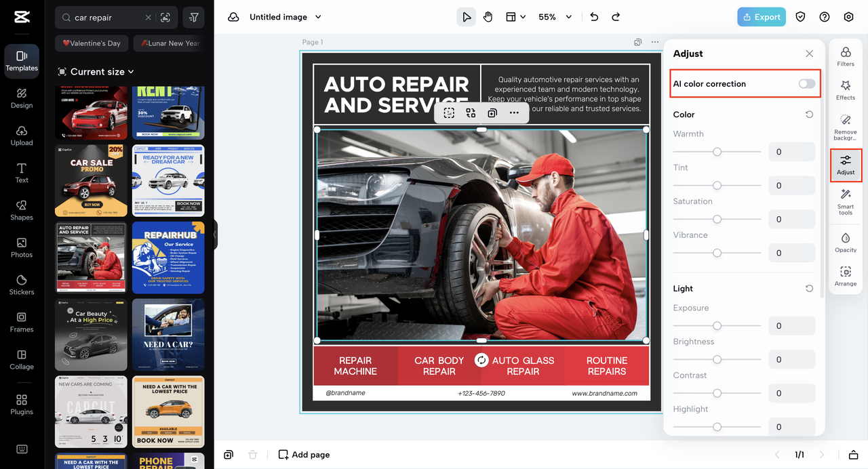Open the Filters tool
The height and width of the screenshot is (469, 868).
[846, 57]
